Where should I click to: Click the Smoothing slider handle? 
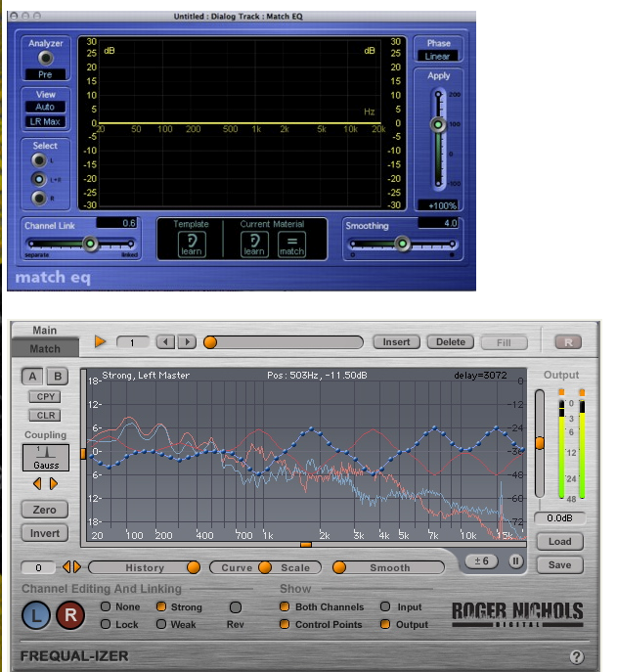402,244
